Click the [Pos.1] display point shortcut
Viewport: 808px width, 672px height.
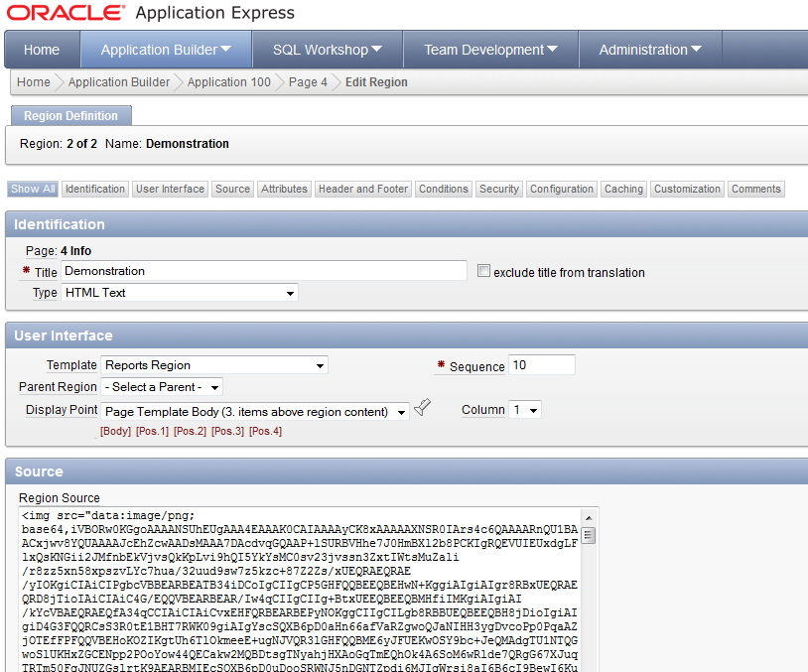(153, 431)
